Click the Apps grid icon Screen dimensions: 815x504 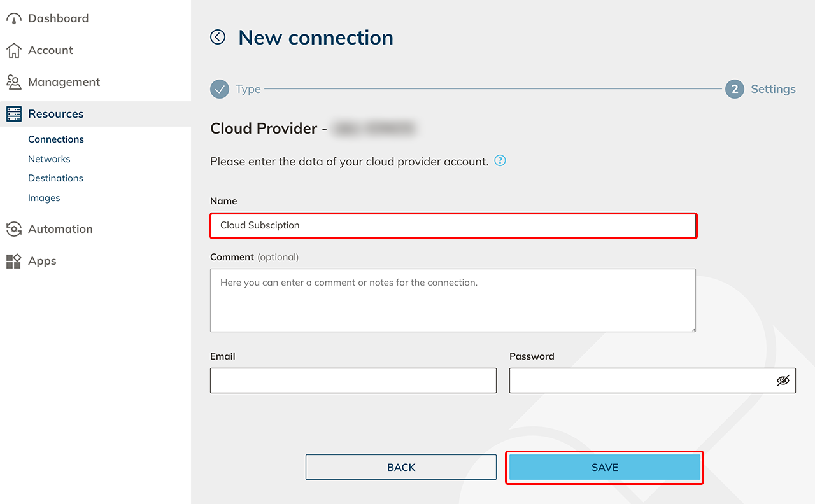tap(14, 261)
